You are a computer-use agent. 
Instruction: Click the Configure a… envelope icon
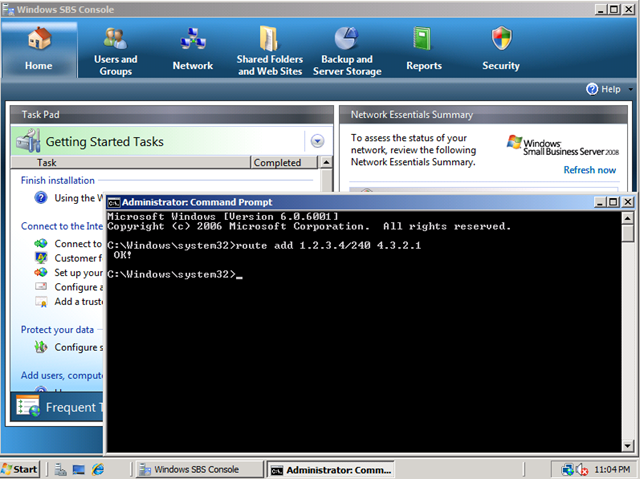pos(41,286)
